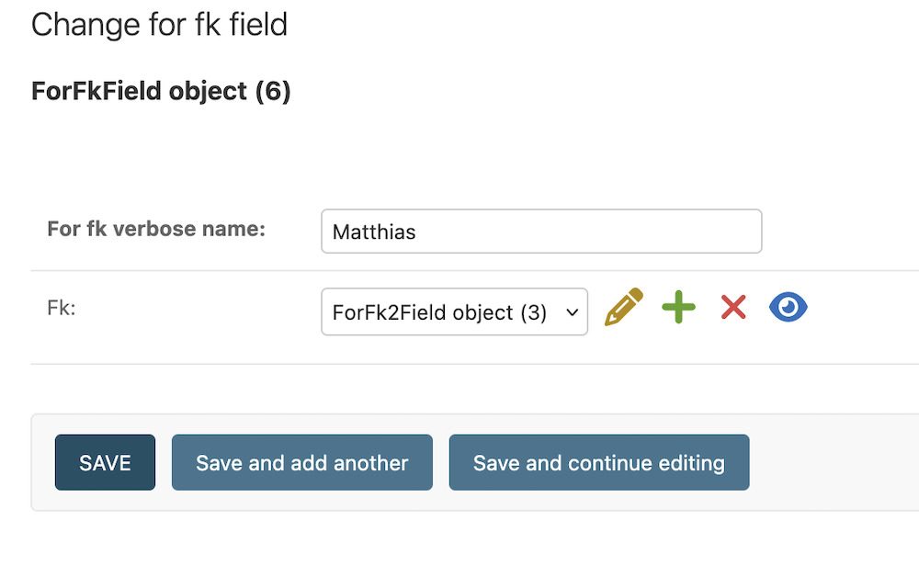Click the pencil icon to edit selected Fk
The image size is (919, 588).
click(x=623, y=308)
